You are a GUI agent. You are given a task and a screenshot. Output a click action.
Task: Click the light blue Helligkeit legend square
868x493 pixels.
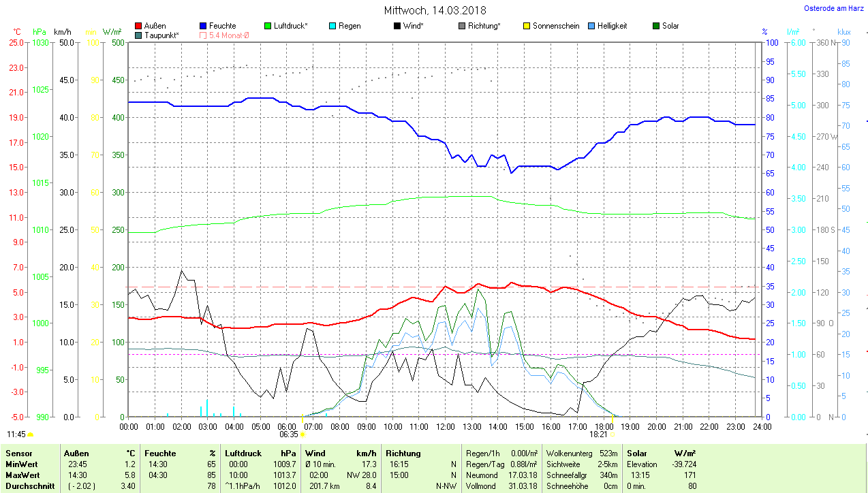pyautogui.click(x=591, y=26)
